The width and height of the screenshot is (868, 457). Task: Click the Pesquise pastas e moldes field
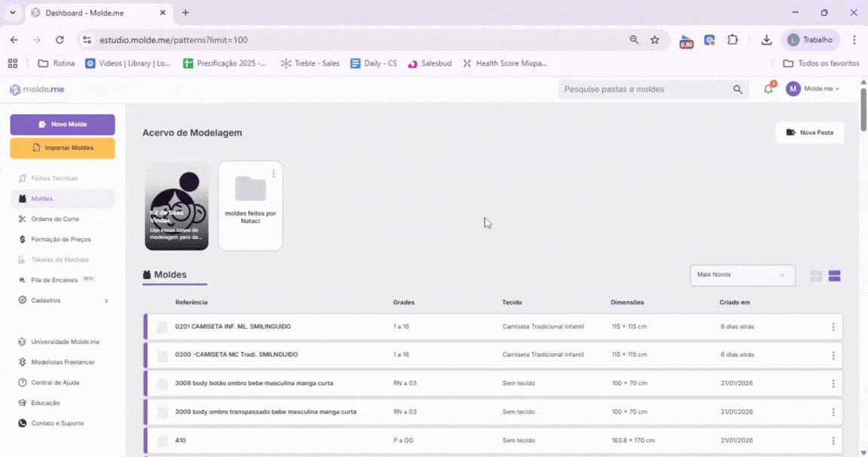[644, 89]
